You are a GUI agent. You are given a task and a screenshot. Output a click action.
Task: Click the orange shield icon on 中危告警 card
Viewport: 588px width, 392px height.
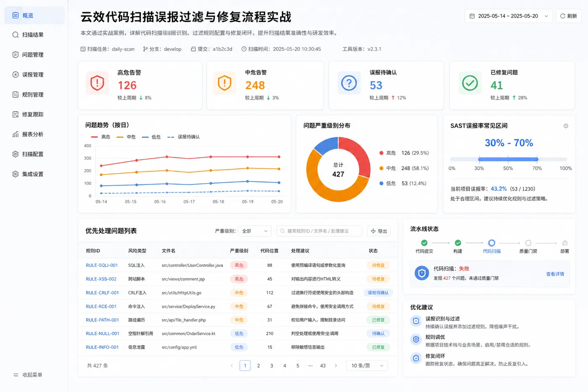225,83
